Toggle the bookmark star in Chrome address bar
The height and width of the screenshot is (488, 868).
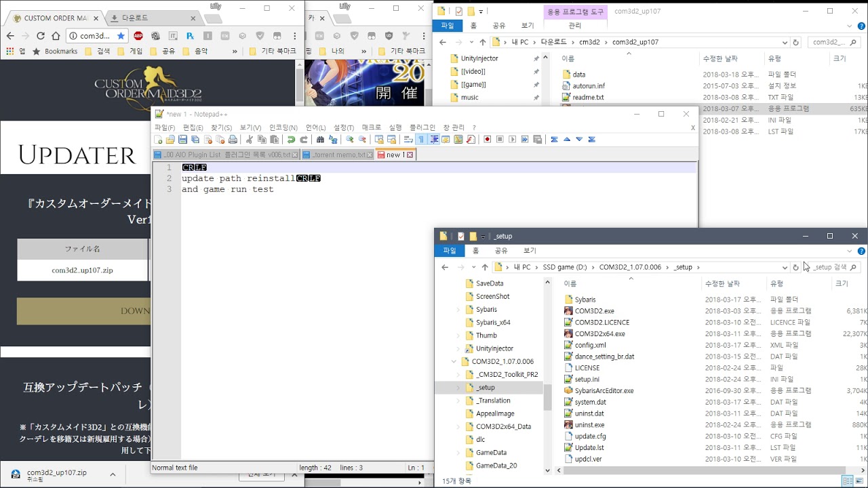pyautogui.click(x=121, y=36)
